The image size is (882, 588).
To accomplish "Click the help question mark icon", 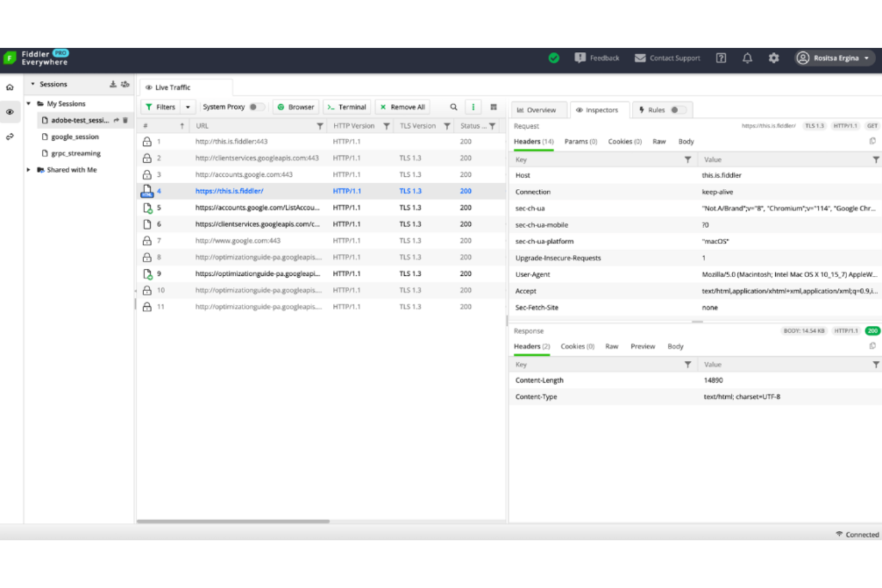I will click(x=720, y=58).
